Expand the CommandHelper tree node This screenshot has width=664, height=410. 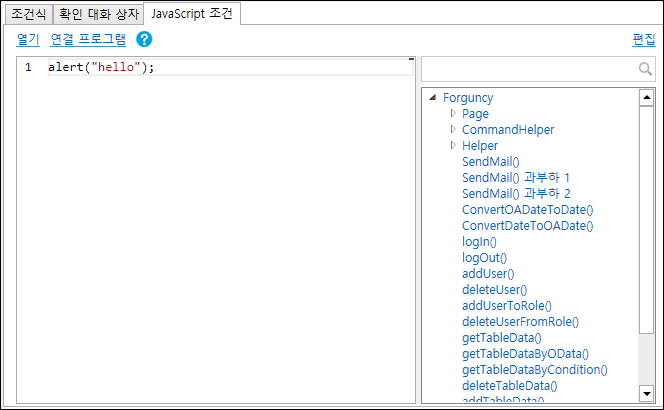[x=453, y=130]
